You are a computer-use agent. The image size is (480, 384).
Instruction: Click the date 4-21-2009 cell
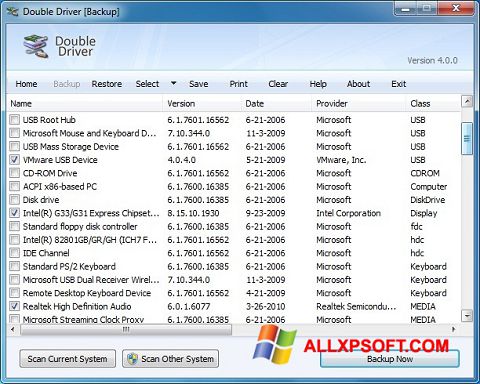tap(265, 293)
